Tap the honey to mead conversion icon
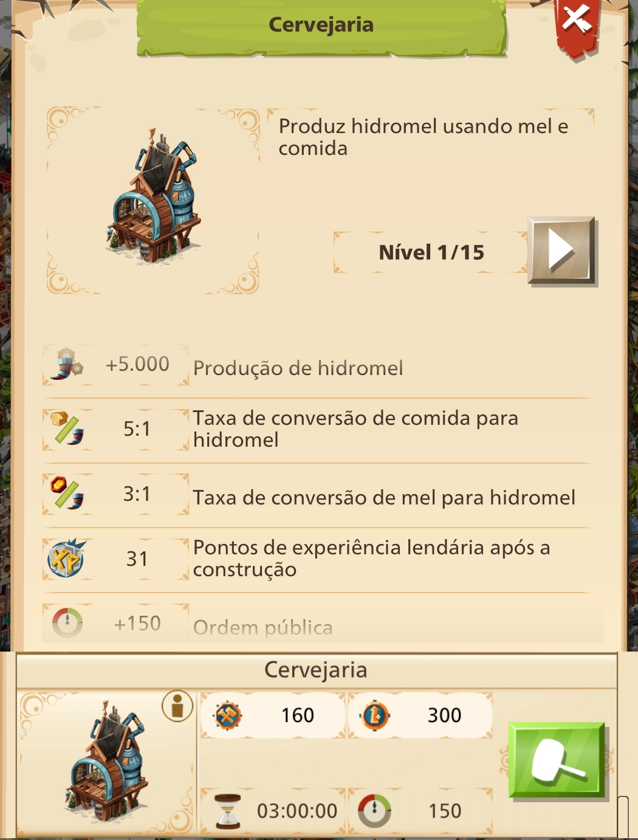This screenshot has width=638, height=840. pyautogui.click(x=67, y=493)
